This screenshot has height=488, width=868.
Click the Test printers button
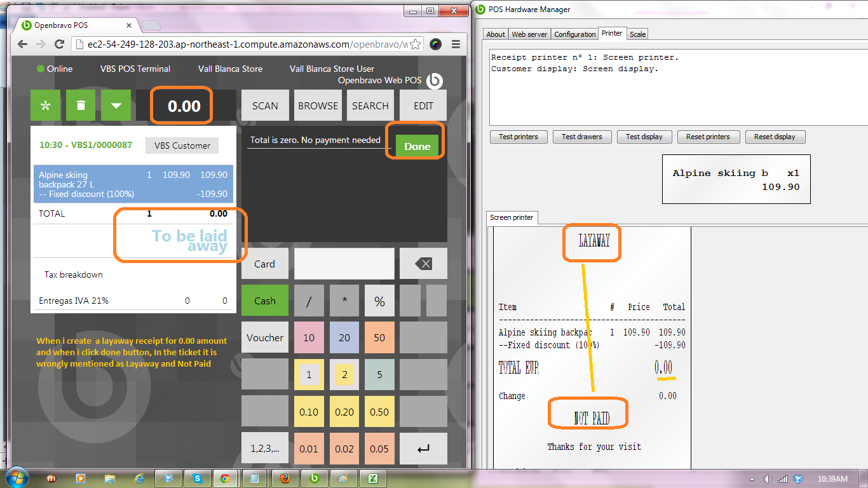[519, 137]
